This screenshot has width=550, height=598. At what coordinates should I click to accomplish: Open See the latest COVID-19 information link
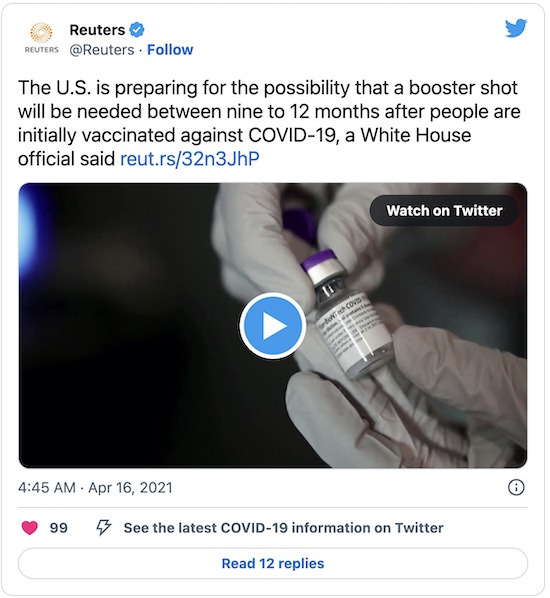283,528
